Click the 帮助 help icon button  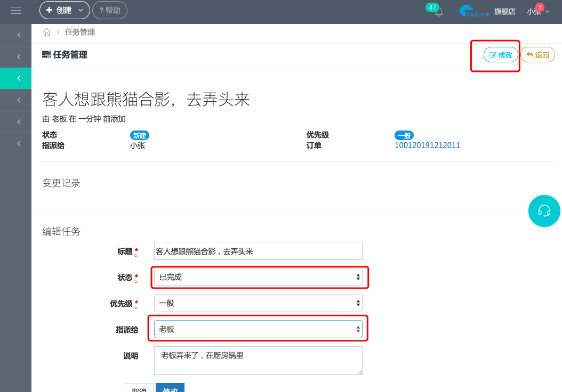tap(109, 10)
